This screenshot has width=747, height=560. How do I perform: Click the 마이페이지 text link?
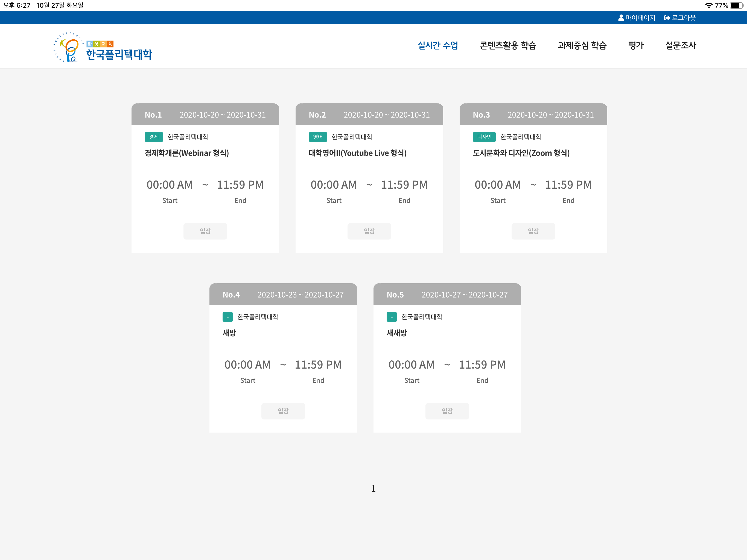(x=640, y=17)
